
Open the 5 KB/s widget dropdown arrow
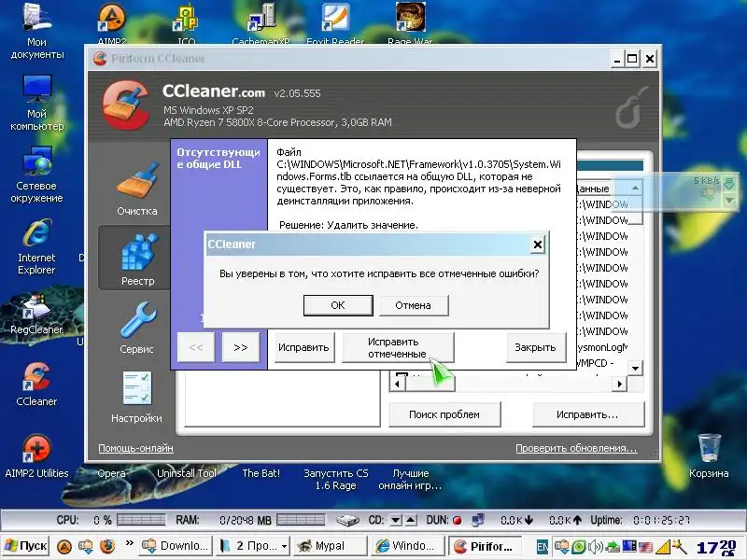click(729, 202)
